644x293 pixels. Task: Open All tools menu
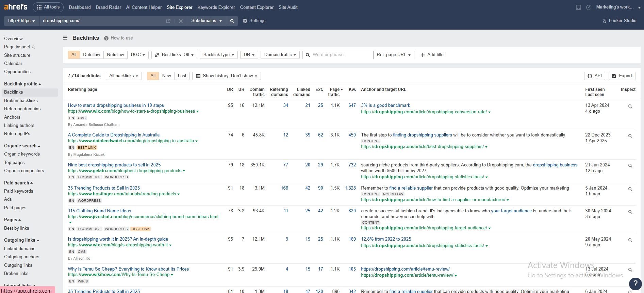(48, 7)
